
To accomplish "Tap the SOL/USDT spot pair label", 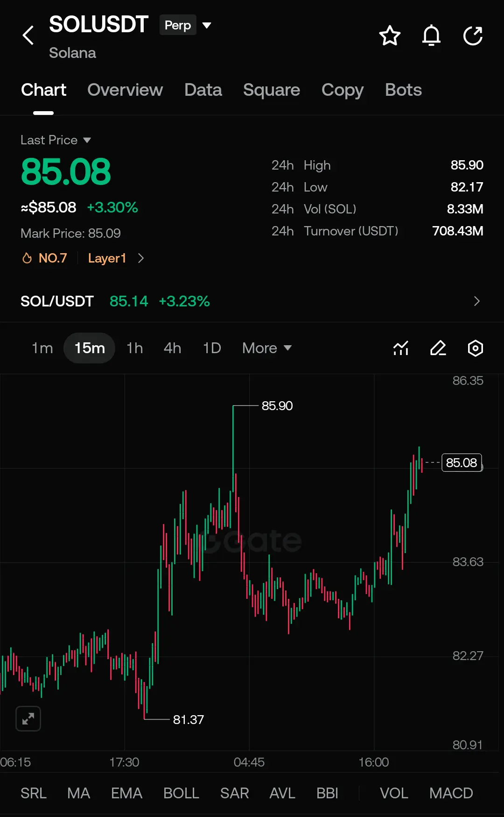I will tap(57, 301).
